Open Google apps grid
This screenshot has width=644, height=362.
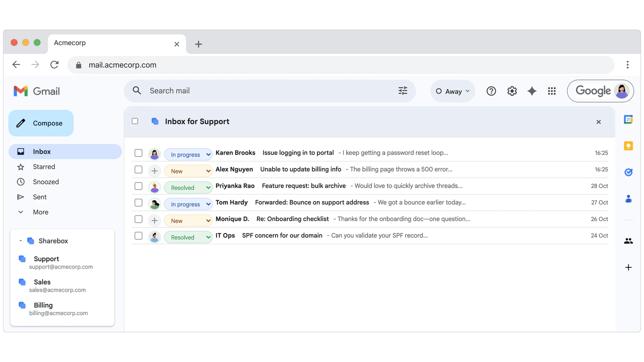tap(552, 91)
